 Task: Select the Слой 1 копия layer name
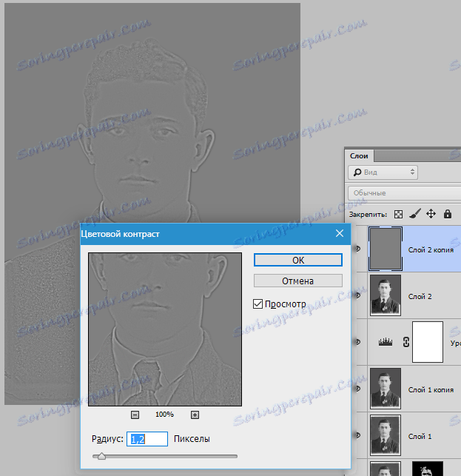431,390
